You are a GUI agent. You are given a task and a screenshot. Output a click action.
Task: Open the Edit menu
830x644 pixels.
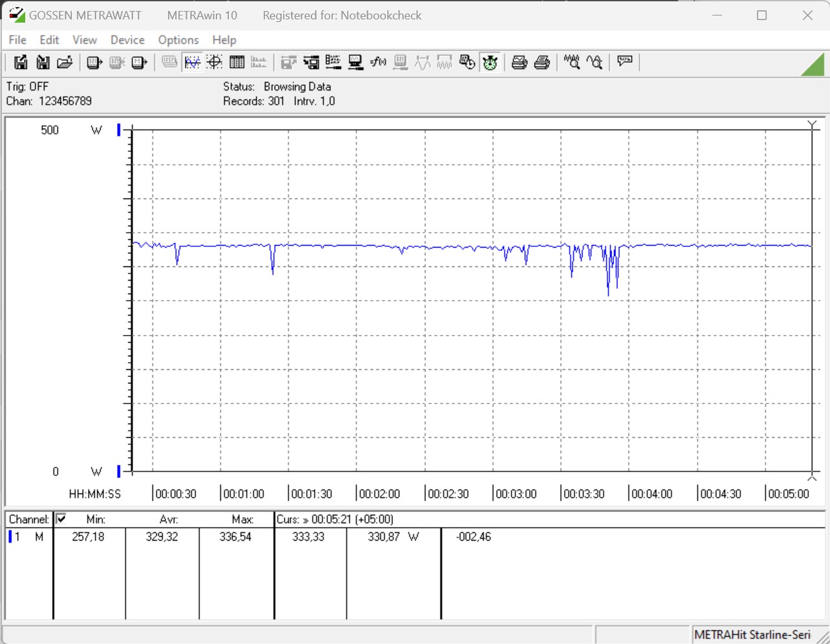tap(49, 40)
